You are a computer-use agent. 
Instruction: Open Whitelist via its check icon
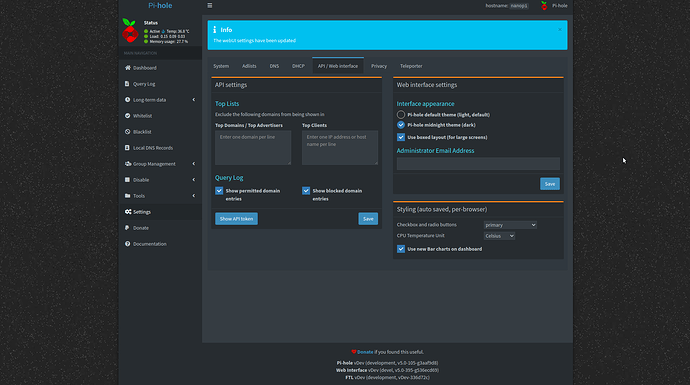click(x=128, y=116)
